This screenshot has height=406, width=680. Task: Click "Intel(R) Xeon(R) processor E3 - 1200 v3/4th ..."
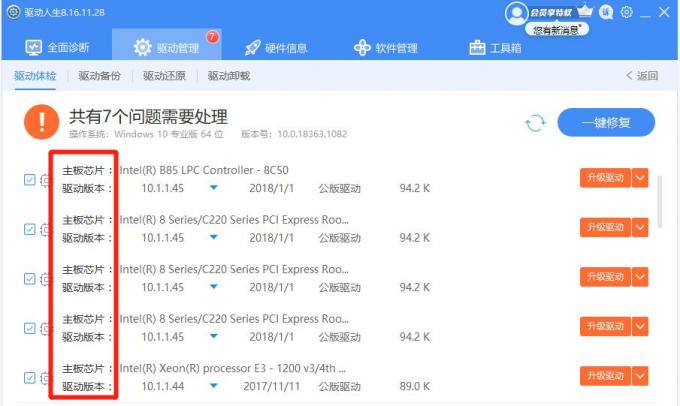(233, 368)
